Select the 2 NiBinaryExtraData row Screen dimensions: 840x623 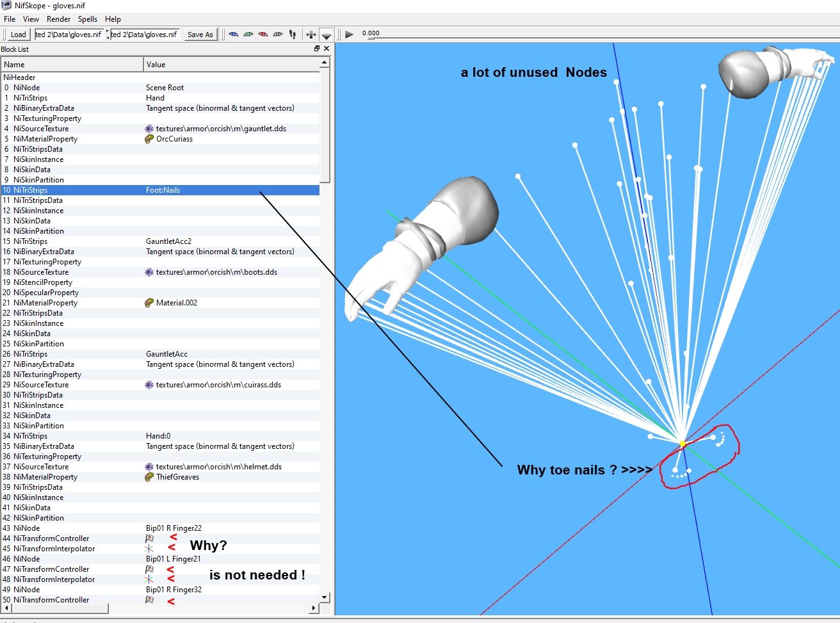[x=160, y=108]
